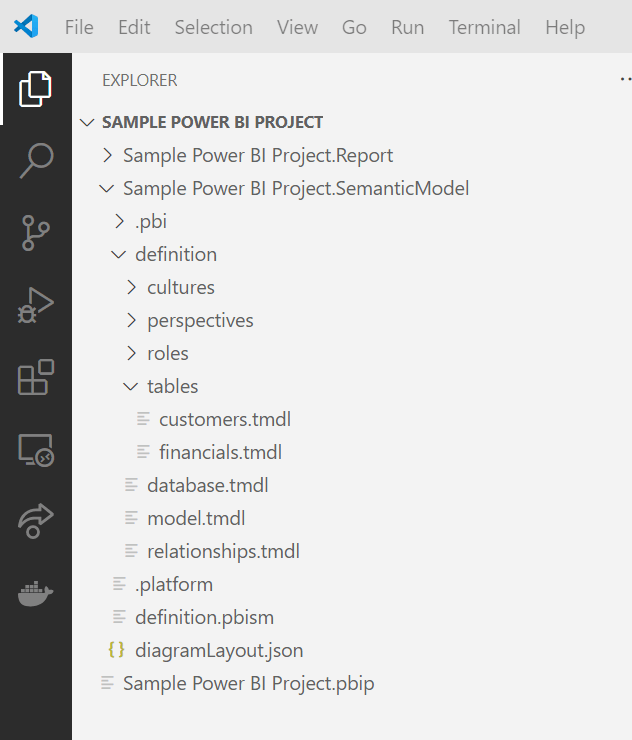632x740 pixels.
Task: Open the Run menu
Action: (407, 27)
